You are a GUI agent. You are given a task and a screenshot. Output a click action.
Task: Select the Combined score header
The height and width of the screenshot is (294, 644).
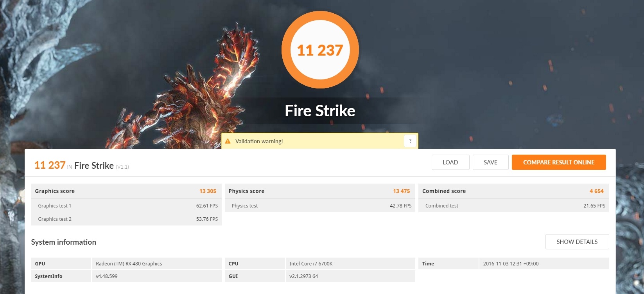click(513, 191)
